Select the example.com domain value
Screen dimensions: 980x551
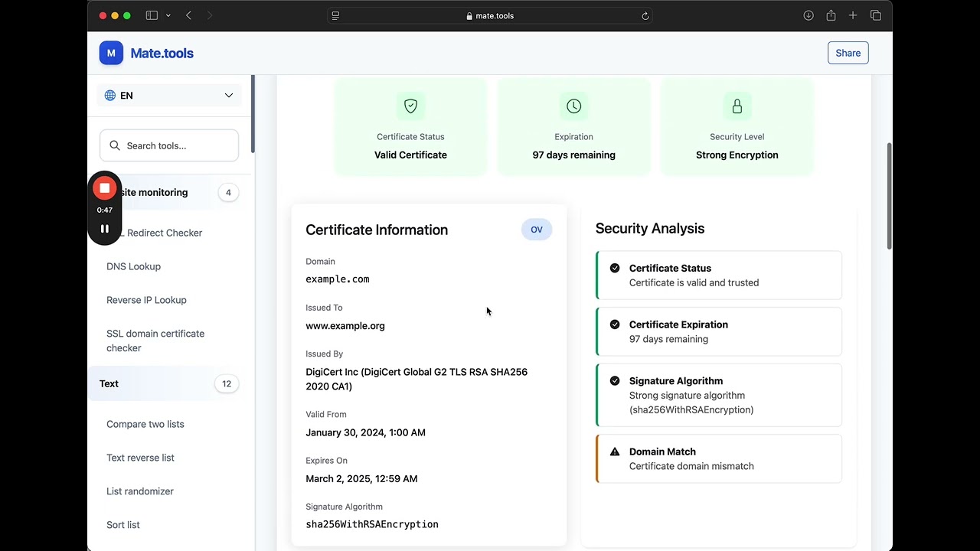(x=338, y=279)
